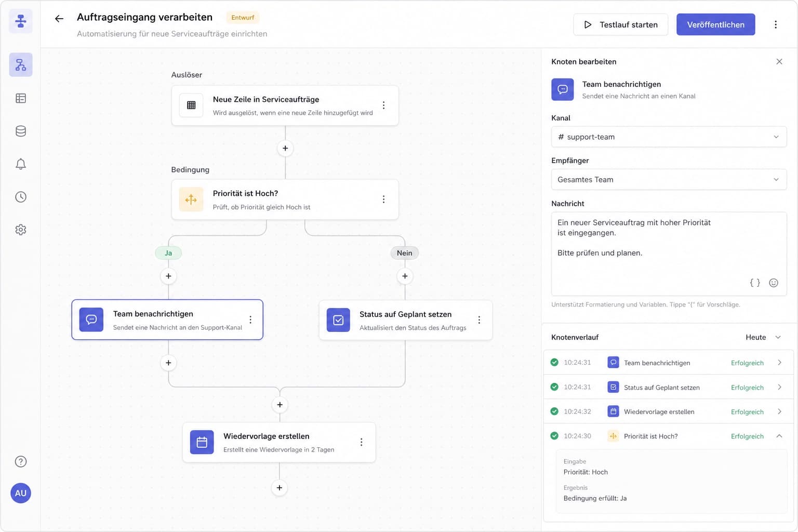Image resolution: width=798 pixels, height=532 pixels.
Task: Add step below Wiedervorlage erstellen node
Action: 280,488
